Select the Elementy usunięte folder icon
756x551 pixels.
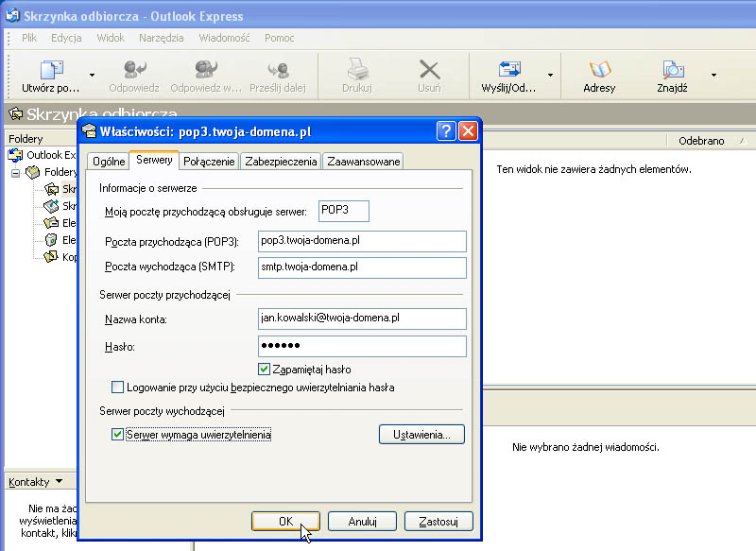51,240
